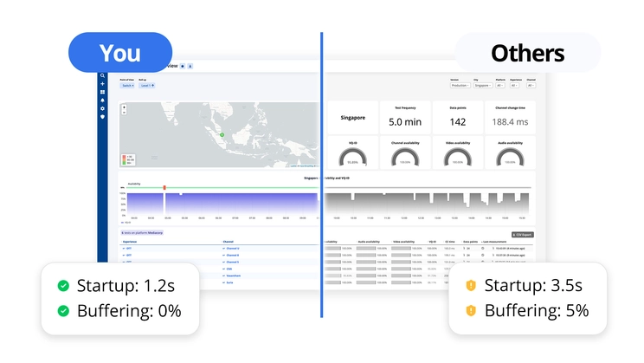Image resolution: width=644 pixels, height=363 pixels.
Task: Open the Point of View Switch dropdown
Action: 127,86
